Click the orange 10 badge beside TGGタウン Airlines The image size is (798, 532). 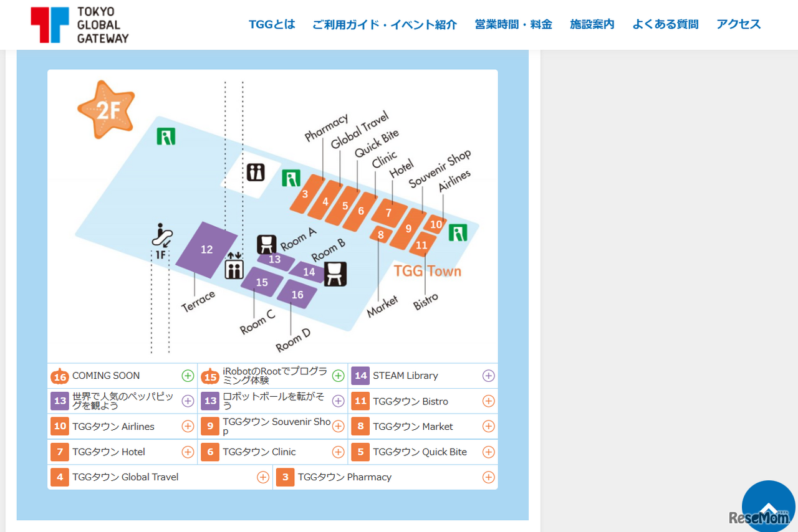pos(60,427)
